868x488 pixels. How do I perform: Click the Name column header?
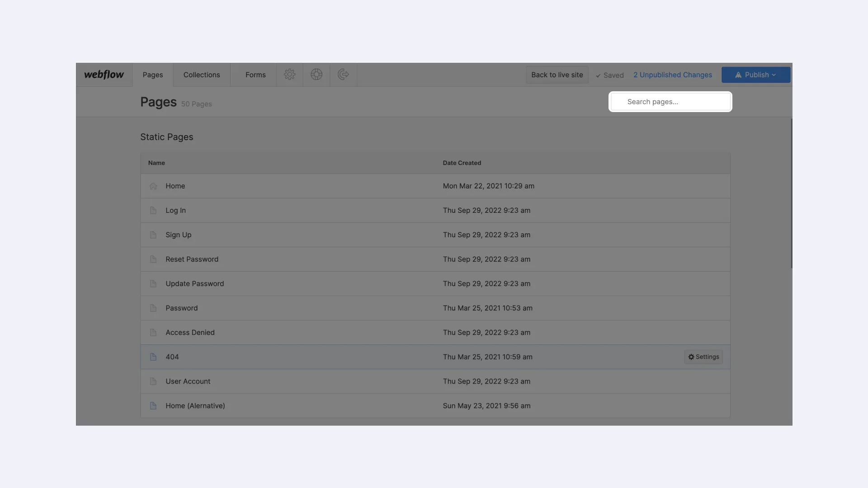(156, 163)
